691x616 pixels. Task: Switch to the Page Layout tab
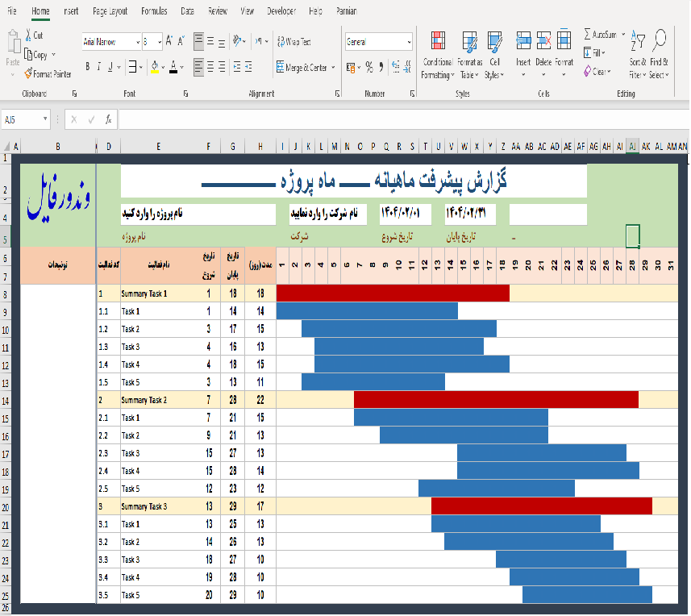tap(110, 11)
